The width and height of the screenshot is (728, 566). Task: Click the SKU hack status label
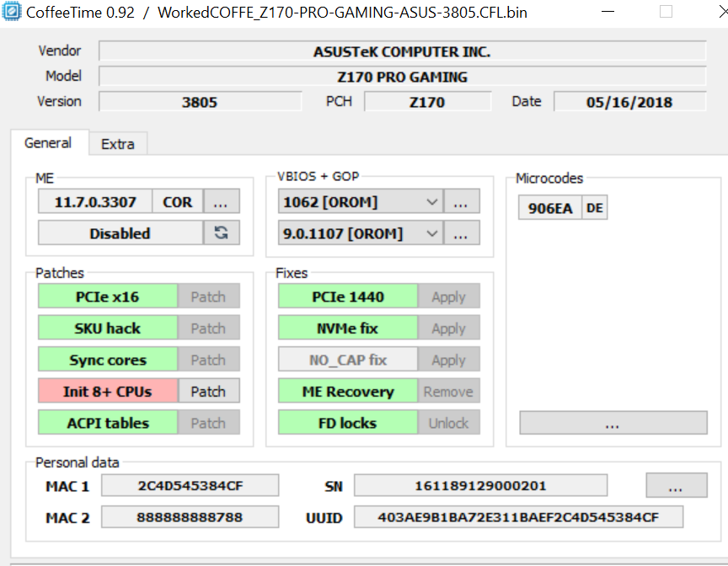click(108, 328)
